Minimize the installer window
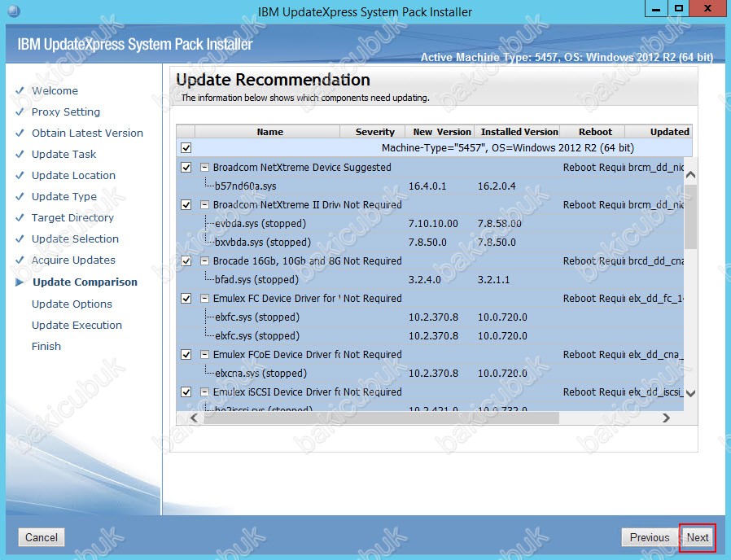This screenshot has width=731, height=560. tap(656, 9)
